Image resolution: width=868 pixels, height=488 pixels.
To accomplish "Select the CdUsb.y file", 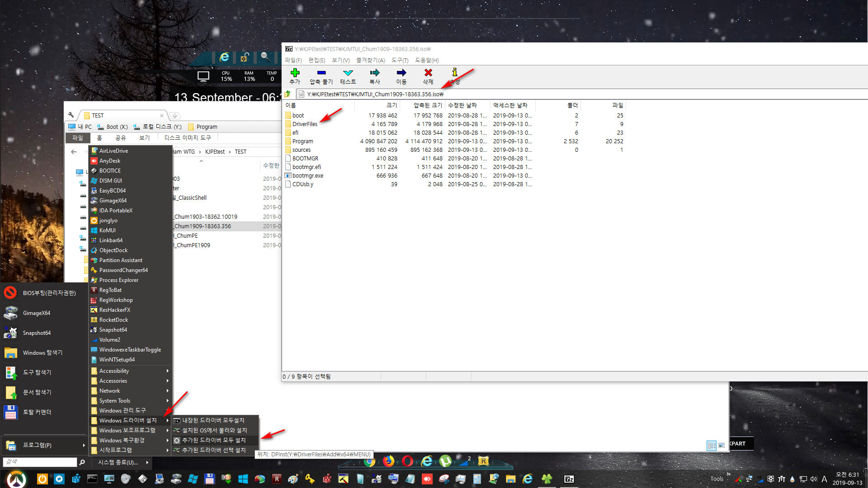I will pos(302,184).
